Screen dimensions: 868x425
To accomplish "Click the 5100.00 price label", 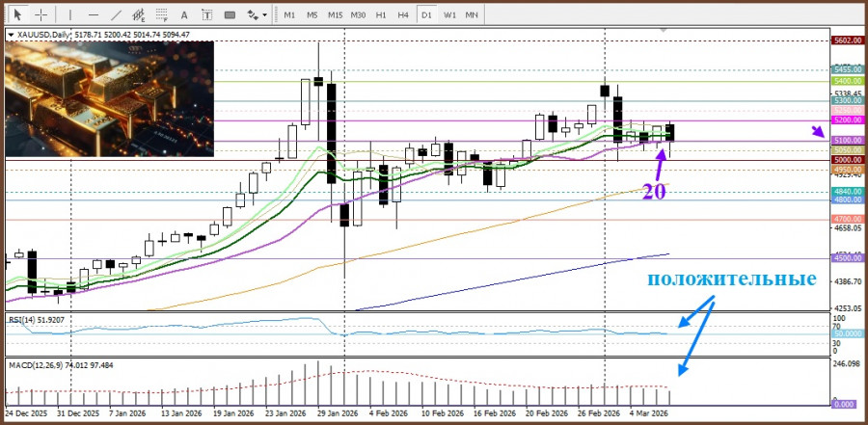I will (849, 141).
